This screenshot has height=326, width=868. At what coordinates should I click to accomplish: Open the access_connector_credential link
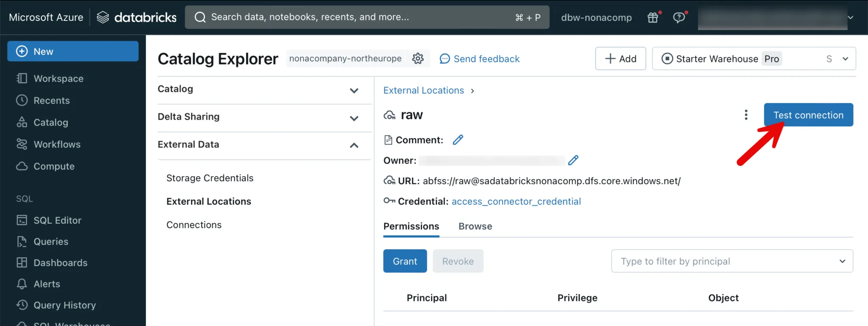tap(516, 201)
